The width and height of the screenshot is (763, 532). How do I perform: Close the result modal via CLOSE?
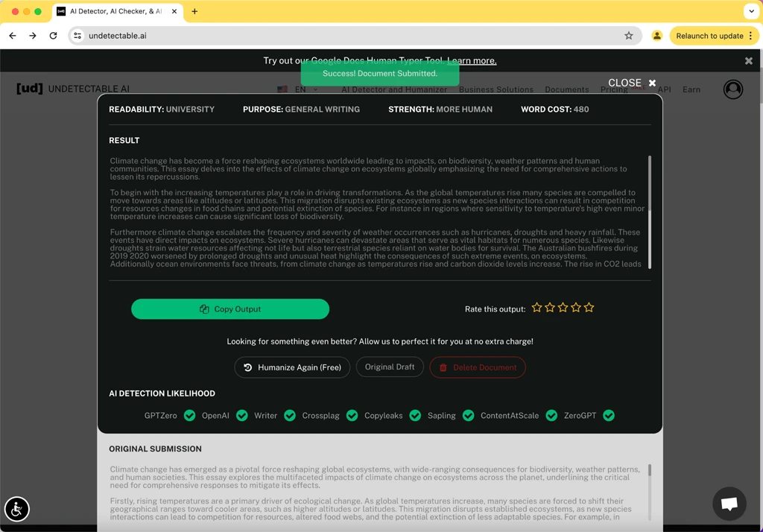(x=632, y=83)
